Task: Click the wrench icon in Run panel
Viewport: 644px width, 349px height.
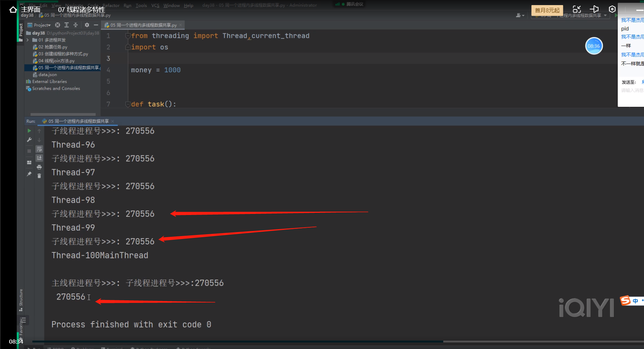Action: click(x=29, y=140)
